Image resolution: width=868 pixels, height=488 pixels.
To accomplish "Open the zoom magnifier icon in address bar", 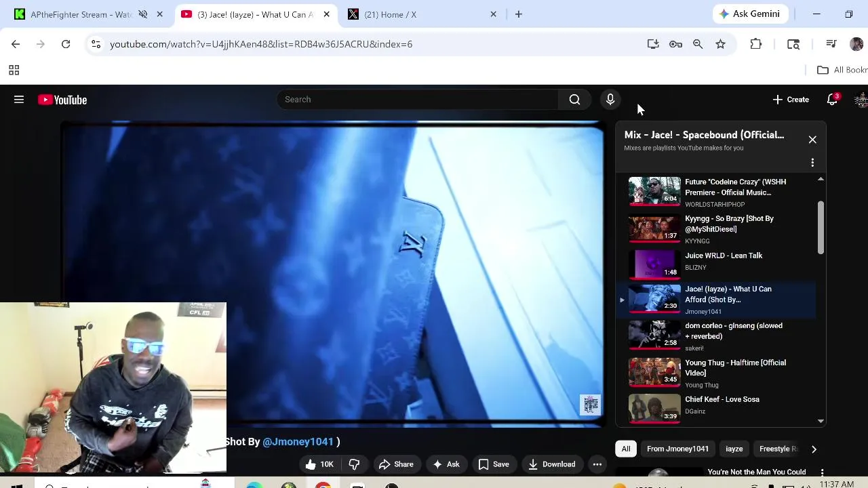I will (x=698, y=44).
